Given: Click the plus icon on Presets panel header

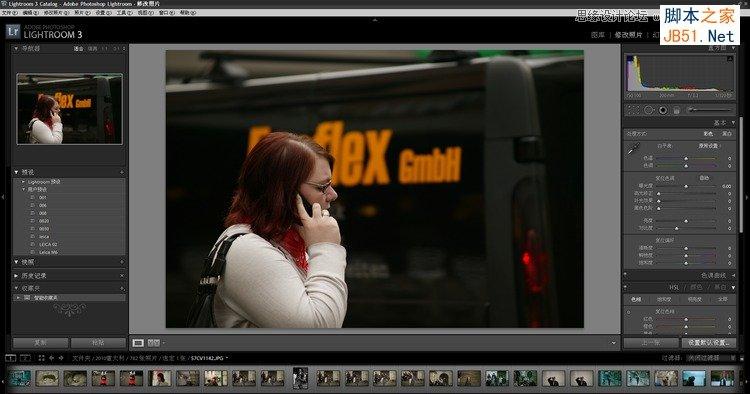Looking at the screenshot, I should point(121,172).
